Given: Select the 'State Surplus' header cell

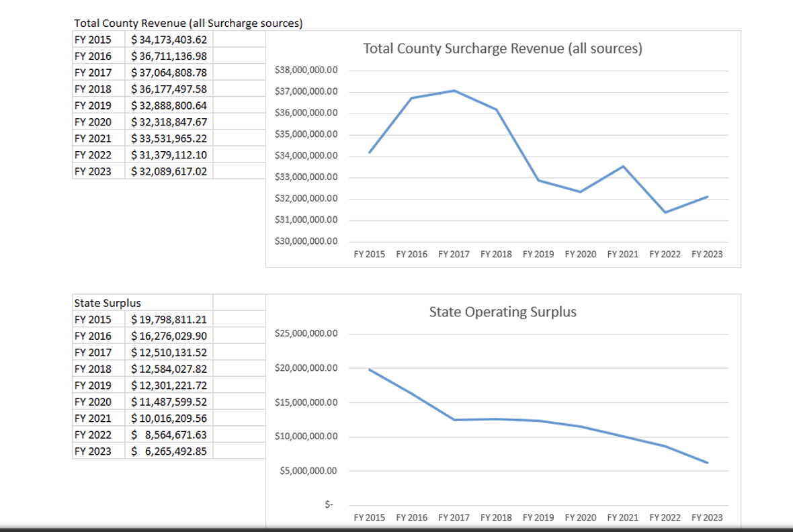Looking at the screenshot, I should (108, 303).
